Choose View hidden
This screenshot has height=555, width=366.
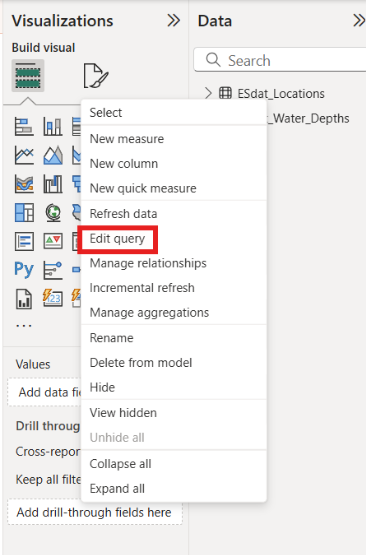point(173,413)
